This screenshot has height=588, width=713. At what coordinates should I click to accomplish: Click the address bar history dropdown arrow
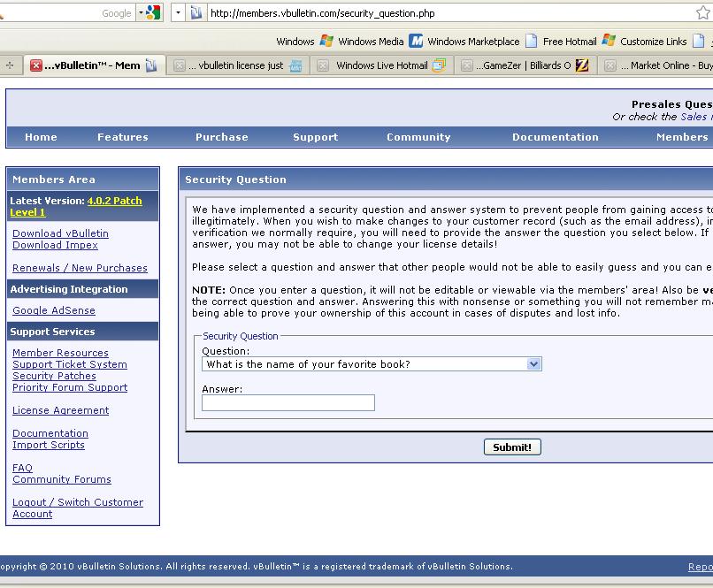tap(178, 13)
